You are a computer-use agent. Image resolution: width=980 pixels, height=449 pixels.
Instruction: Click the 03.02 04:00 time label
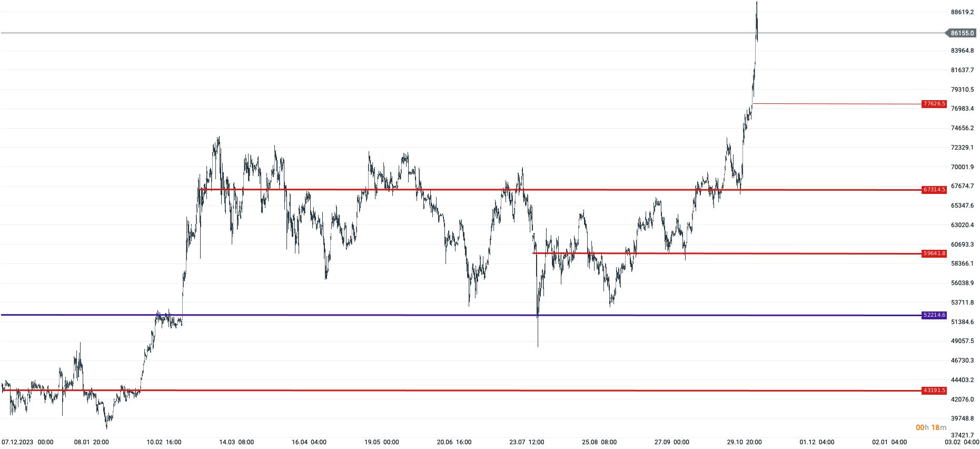click(962, 442)
